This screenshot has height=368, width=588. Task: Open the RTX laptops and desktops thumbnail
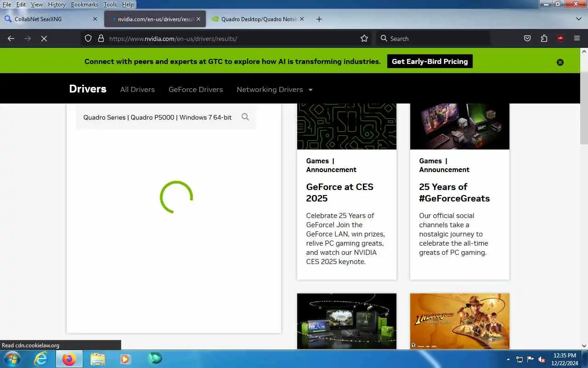click(347, 321)
